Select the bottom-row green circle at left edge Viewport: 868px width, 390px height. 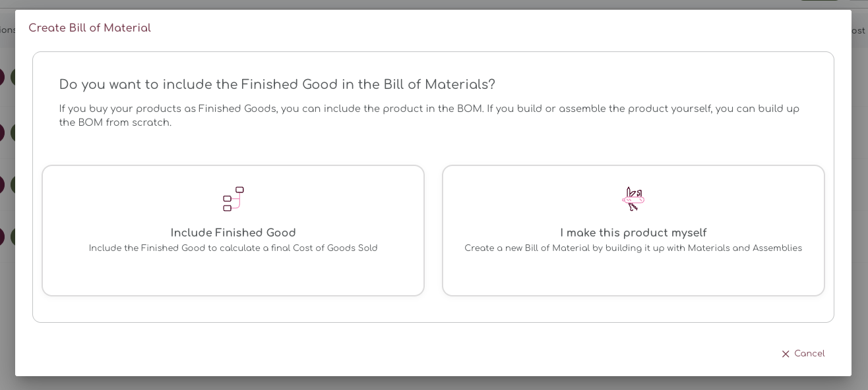click(13, 237)
